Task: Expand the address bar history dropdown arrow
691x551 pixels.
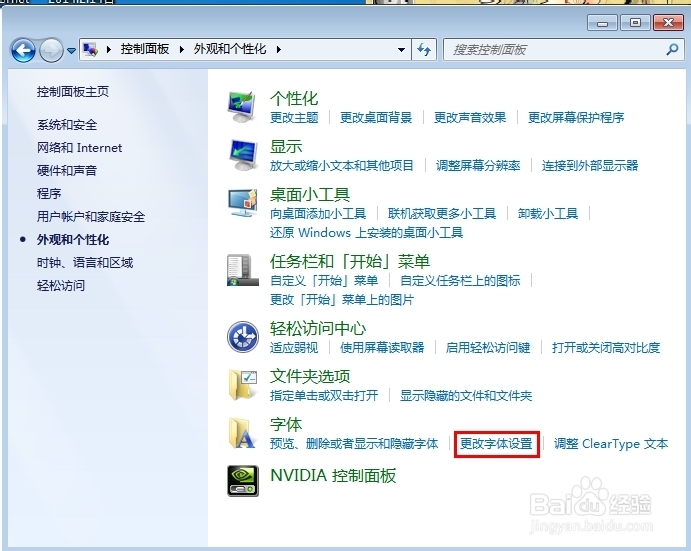Action: pyautogui.click(x=401, y=49)
